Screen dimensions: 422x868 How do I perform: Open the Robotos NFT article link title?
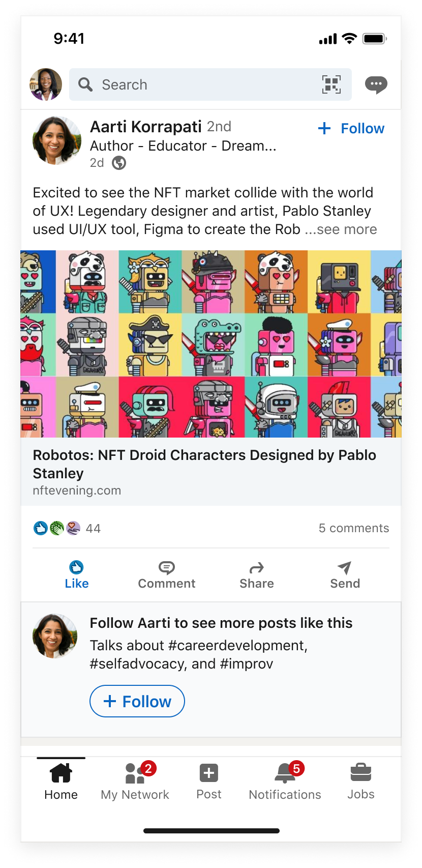(x=204, y=464)
